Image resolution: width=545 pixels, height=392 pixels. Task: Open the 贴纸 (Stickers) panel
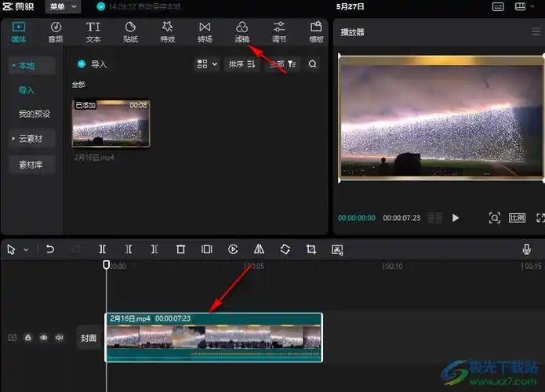[130, 31]
